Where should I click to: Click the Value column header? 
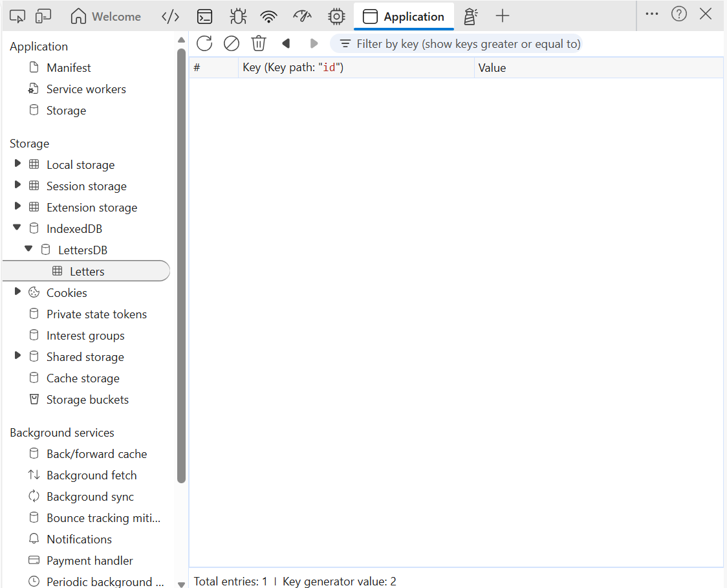coord(598,68)
